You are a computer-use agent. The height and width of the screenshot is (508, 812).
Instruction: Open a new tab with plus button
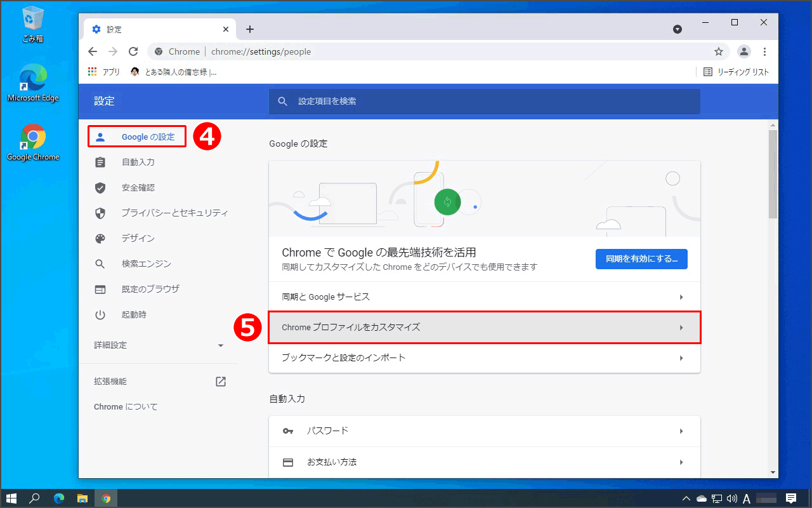(250, 29)
